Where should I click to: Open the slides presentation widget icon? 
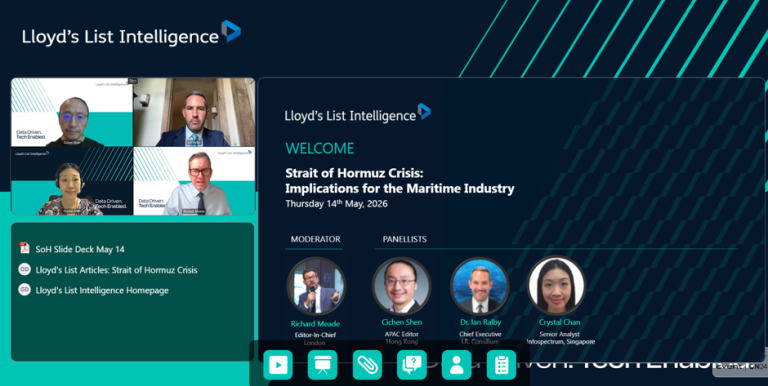tap(322, 364)
